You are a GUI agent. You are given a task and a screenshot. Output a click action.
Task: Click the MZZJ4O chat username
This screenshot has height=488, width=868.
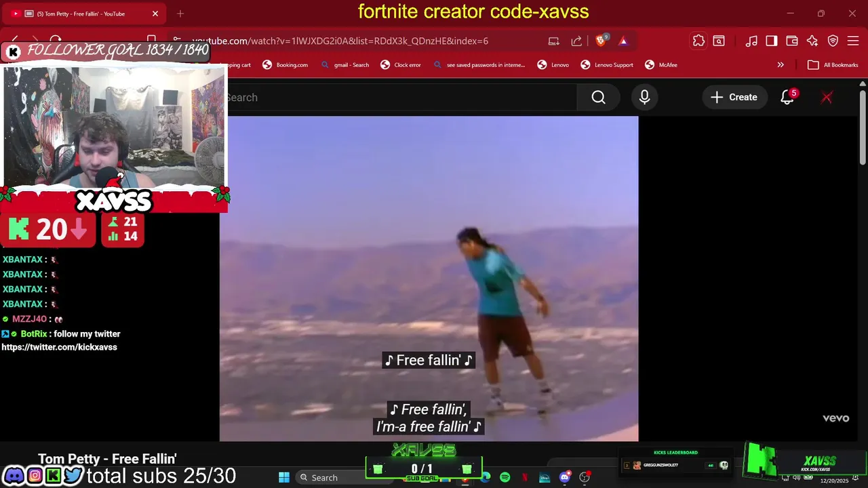point(29,319)
